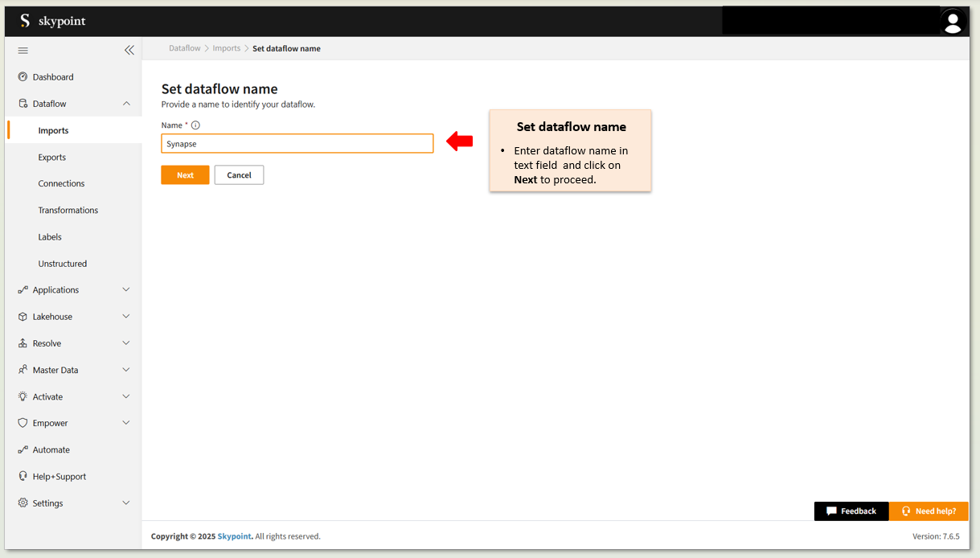This screenshot has height=558, width=980.
Task: Open the Imports breadcrumb link
Action: coord(227,49)
